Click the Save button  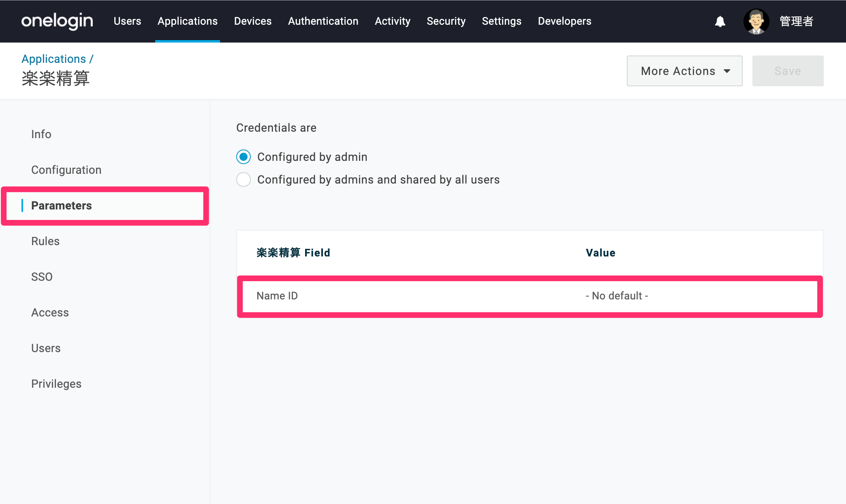click(x=788, y=71)
